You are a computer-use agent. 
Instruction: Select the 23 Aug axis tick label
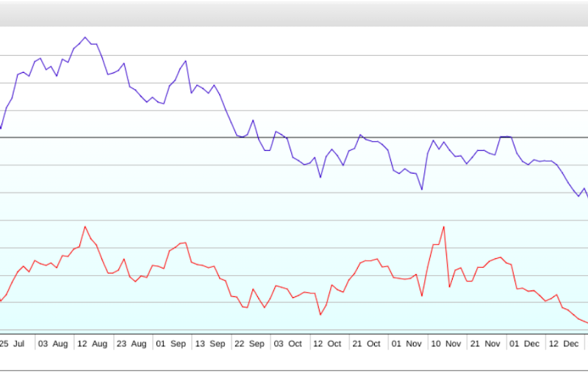132,343
